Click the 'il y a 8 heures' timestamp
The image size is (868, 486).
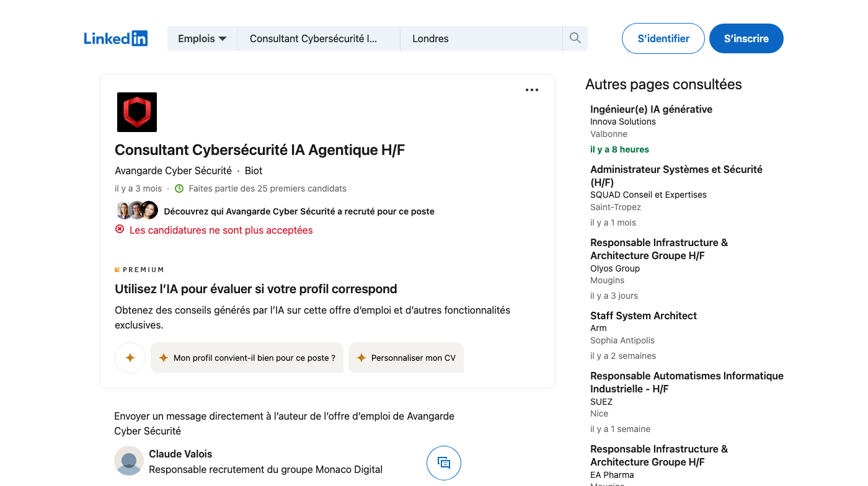pos(619,149)
